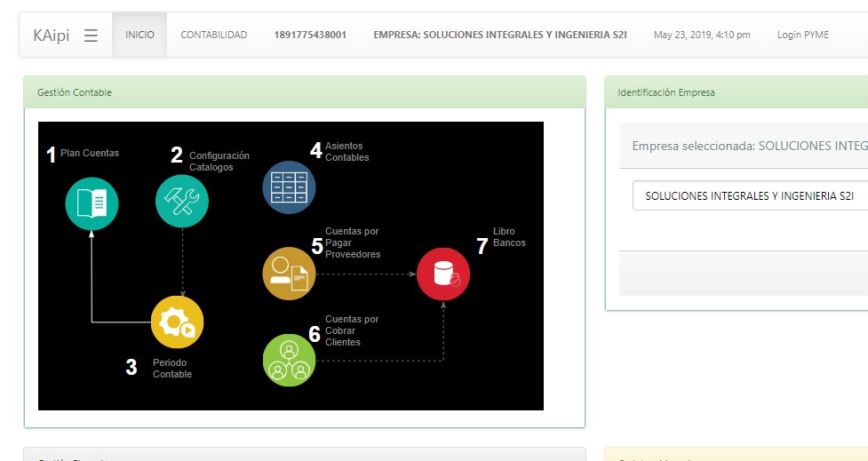Click the Libro Bancos label

point(509,237)
